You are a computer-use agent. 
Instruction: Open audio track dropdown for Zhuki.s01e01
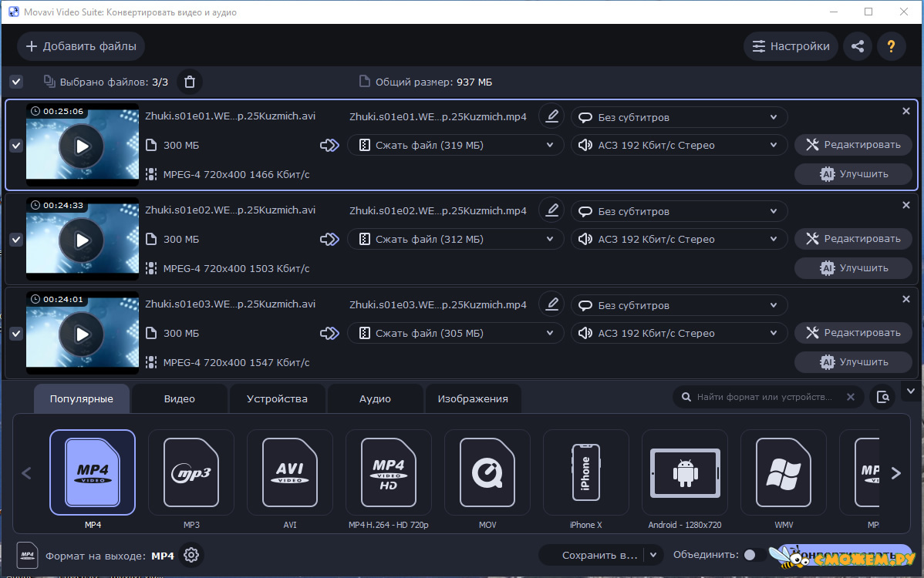679,146
